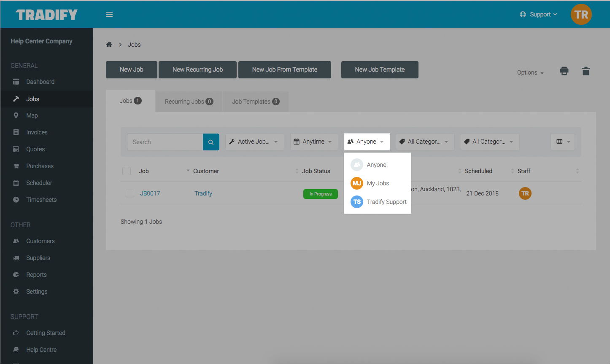This screenshot has width=610, height=364.
Task: Print the jobs list
Action: pyautogui.click(x=564, y=71)
